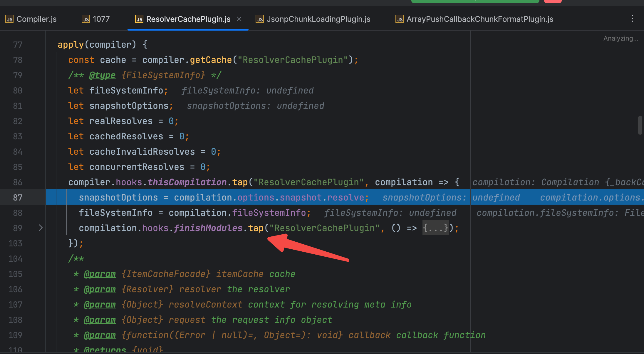Viewport: 644px width, 354px height.
Task: Click the JS icon of ArrayPushCallbackChunkFormatPlugin.js tab
Action: [x=399, y=19]
